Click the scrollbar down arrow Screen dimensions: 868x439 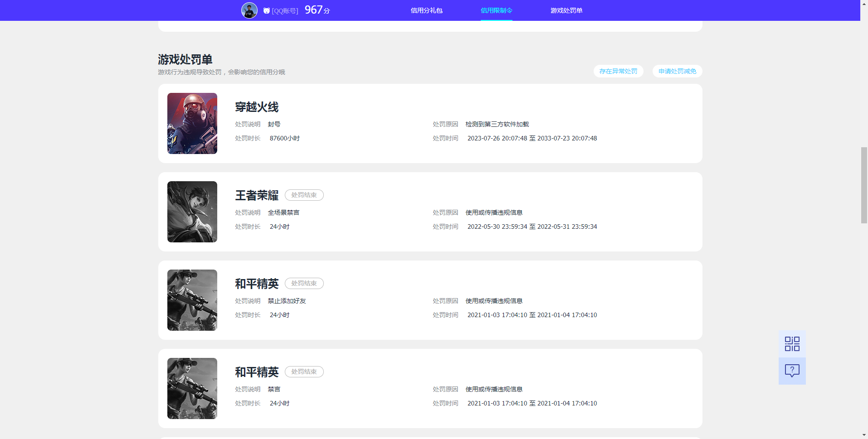(x=864, y=435)
